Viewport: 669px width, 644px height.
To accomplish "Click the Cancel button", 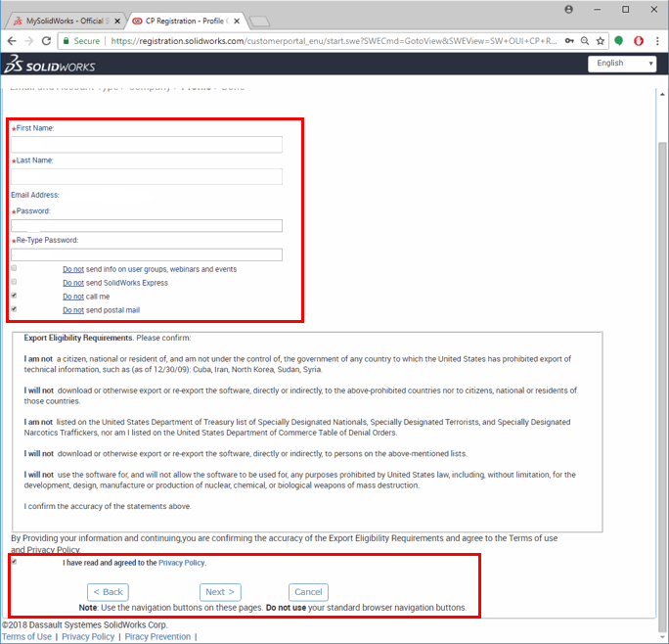I will (308, 592).
